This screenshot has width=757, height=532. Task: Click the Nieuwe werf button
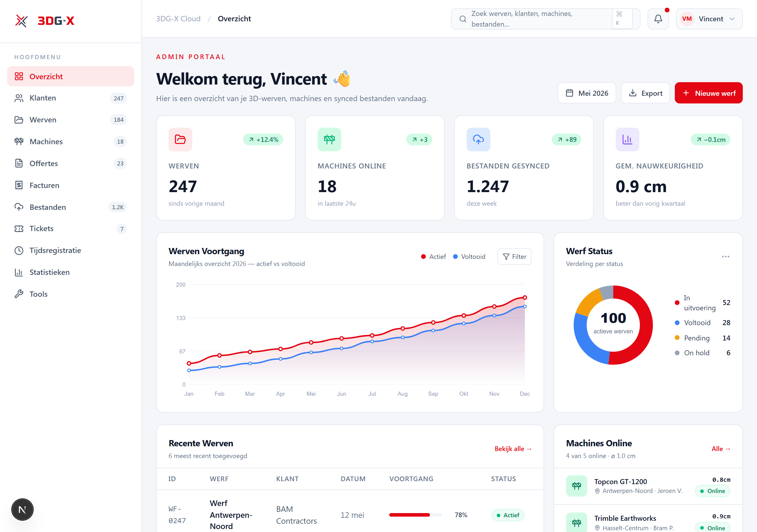(x=709, y=93)
